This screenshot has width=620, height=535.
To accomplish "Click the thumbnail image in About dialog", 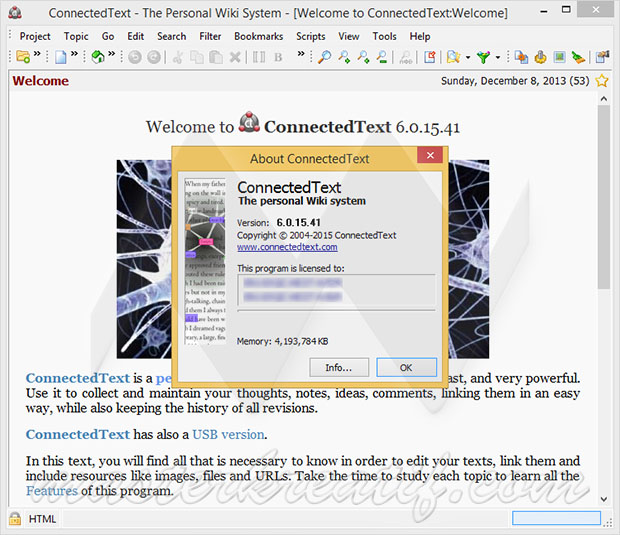I will point(205,261).
